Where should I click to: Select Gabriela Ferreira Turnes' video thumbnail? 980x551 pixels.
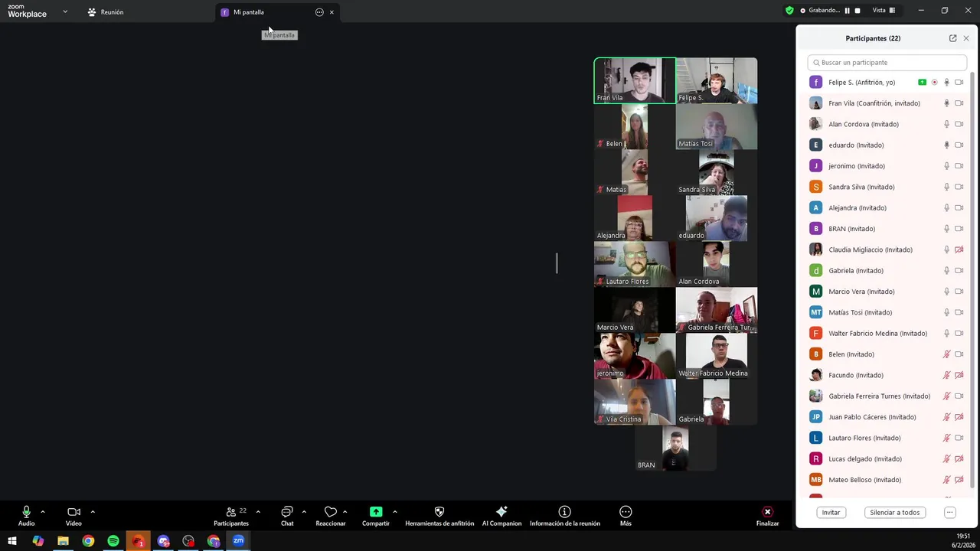(x=717, y=310)
